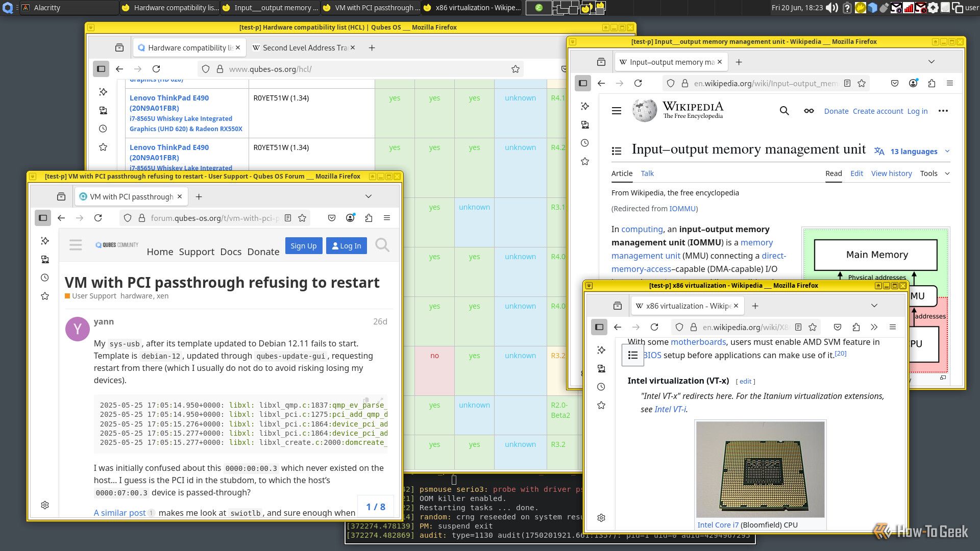Screen dimensions: 980x551
Task: Toggle sidebar in x86 virtualization window
Action: [x=599, y=327]
